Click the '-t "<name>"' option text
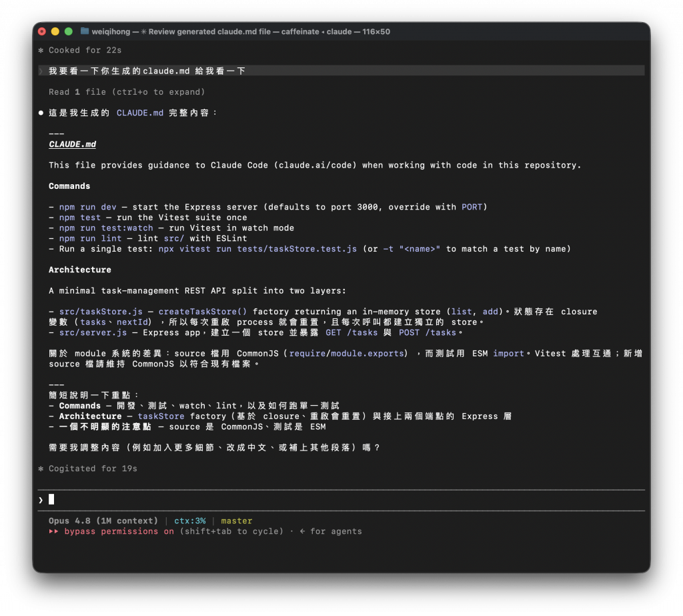Screen dimensions: 683x616 click(x=412, y=249)
